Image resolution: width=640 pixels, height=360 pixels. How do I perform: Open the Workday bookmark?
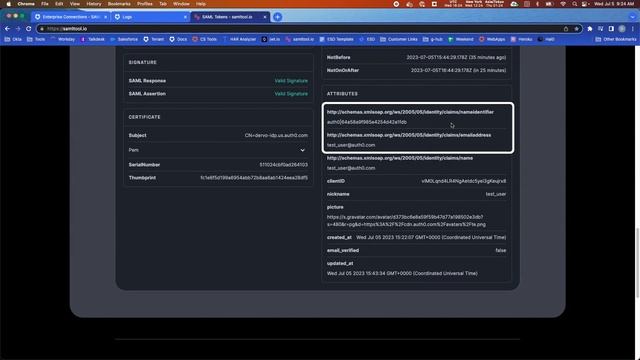62,40
